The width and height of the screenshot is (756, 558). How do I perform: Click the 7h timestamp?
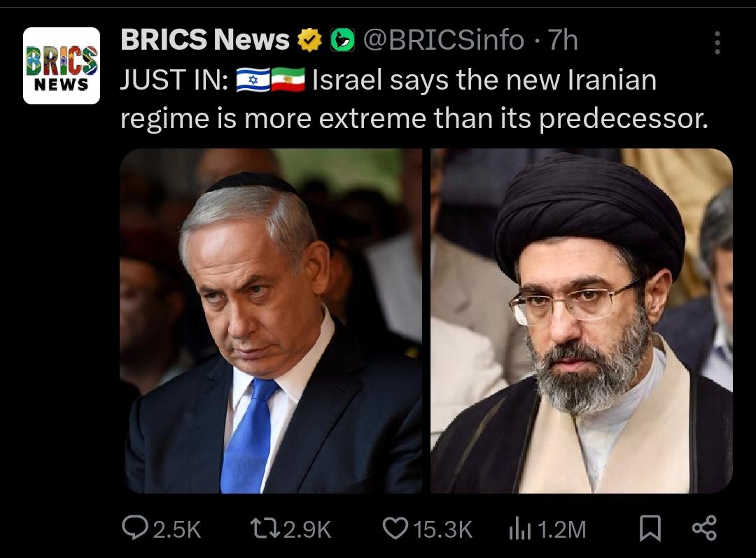coord(562,40)
